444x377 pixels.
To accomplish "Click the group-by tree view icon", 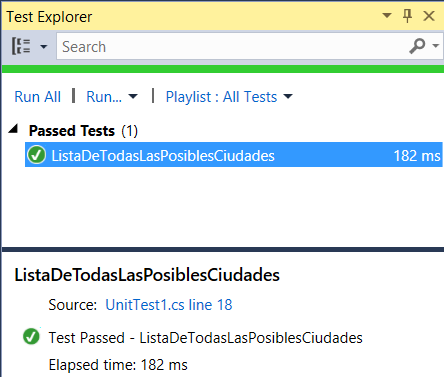I will pos(21,46).
